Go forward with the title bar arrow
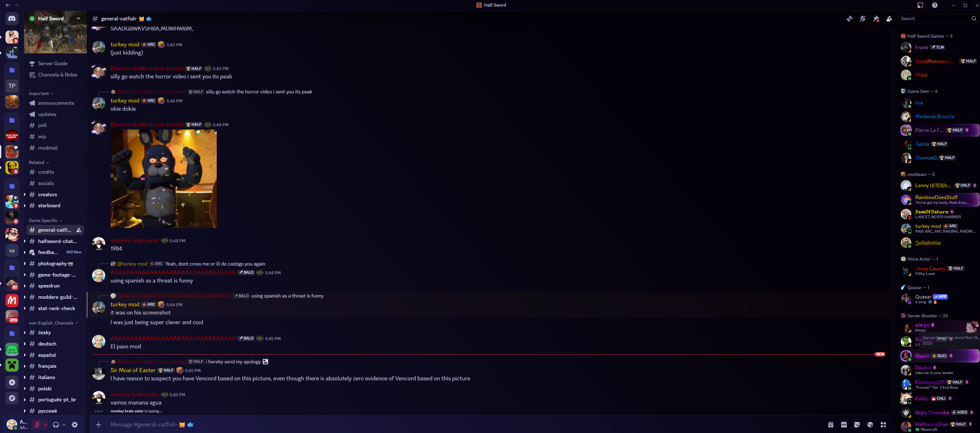Image resolution: width=980 pixels, height=433 pixels. coord(16,5)
